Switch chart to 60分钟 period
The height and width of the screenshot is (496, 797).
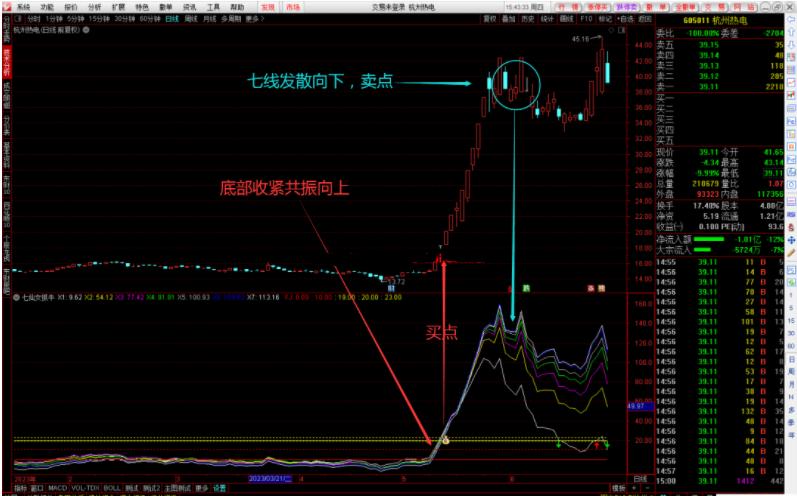point(150,19)
